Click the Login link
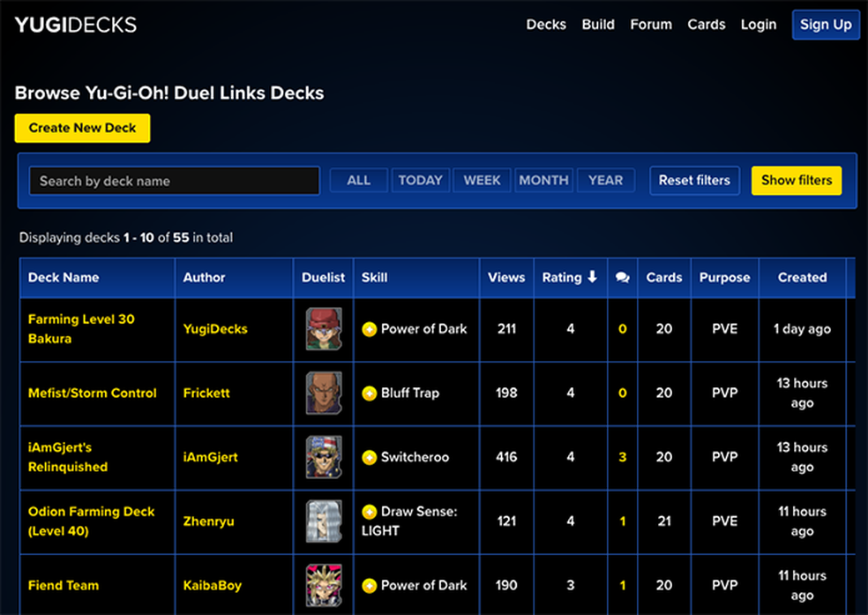 click(759, 25)
